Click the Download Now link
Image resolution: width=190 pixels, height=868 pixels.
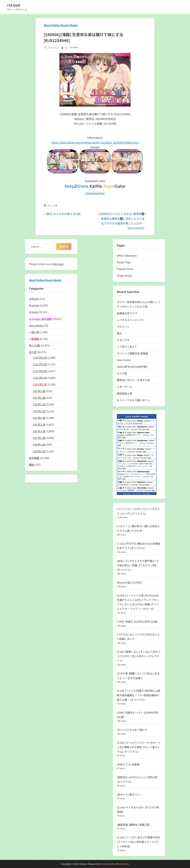coord(95,193)
